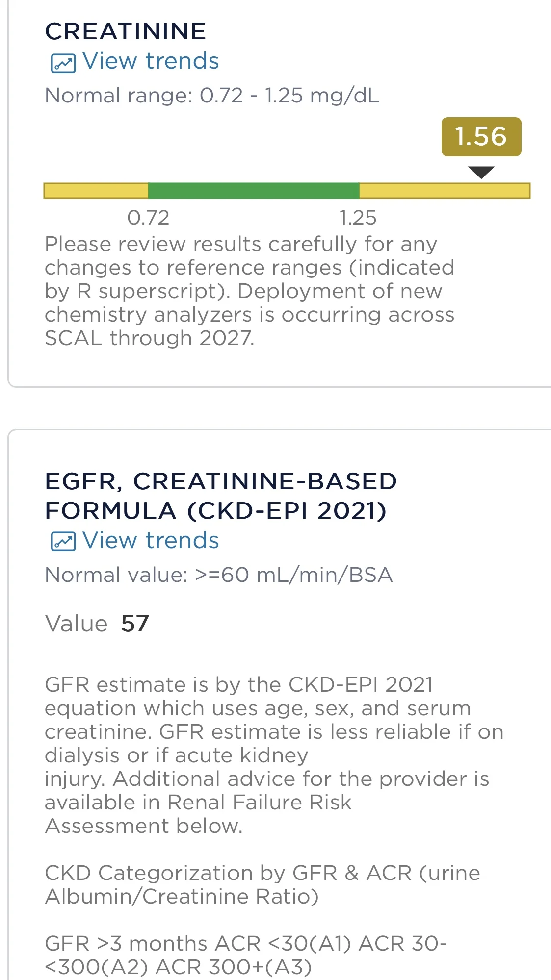This screenshot has width=551, height=980.
Task: Open the View trends link for Creatinine
Action: click(x=150, y=61)
